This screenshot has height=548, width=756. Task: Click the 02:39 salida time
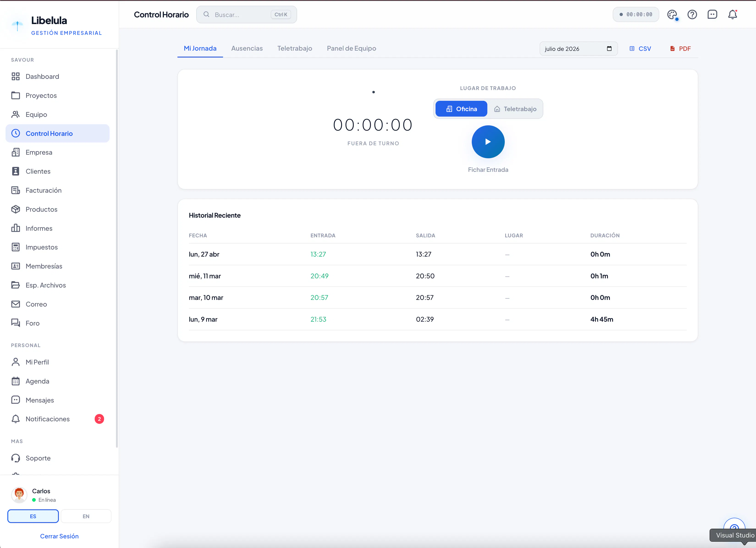(425, 319)
